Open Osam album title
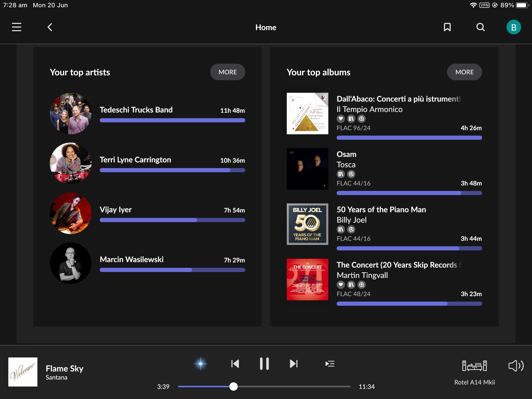The width and height of the screenshot is (532, 399). click(x=346, y=154)
